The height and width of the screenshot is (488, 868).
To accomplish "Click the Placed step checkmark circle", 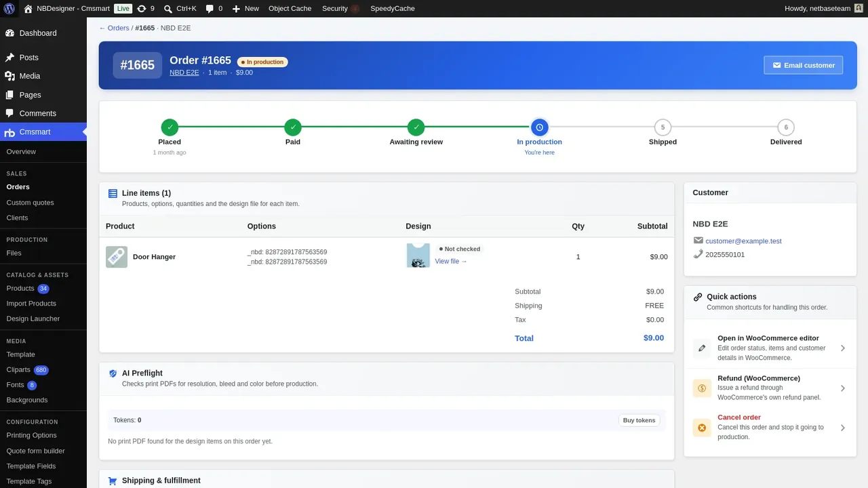I will [170, 127].
